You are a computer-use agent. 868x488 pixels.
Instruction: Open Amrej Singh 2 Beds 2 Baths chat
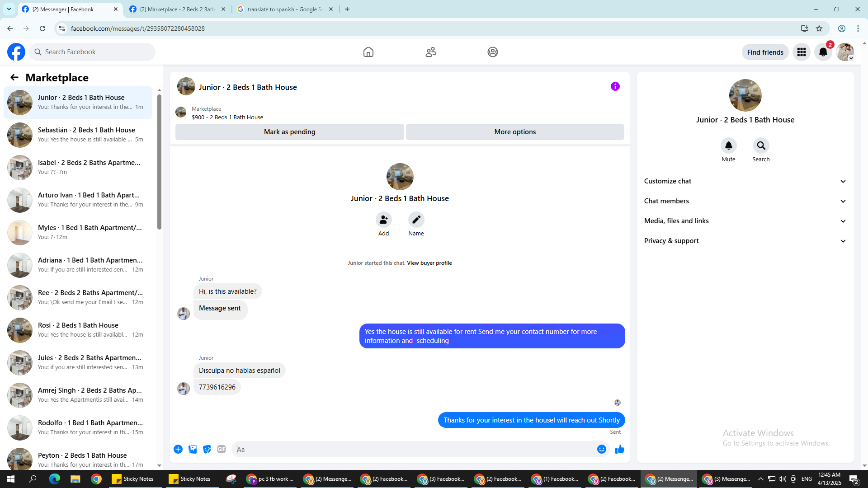[78, 395]
